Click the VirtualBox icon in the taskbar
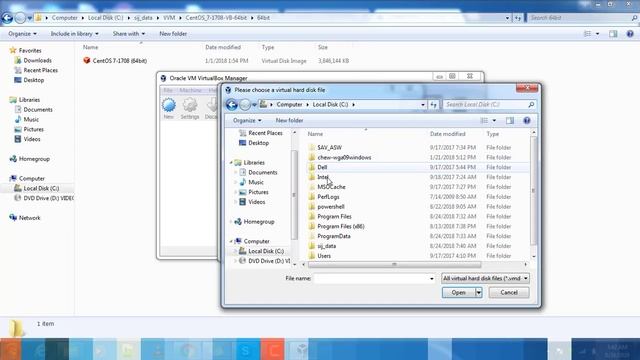Image resolution: width=640 pixels, height=360 pixels. (302, 350)
